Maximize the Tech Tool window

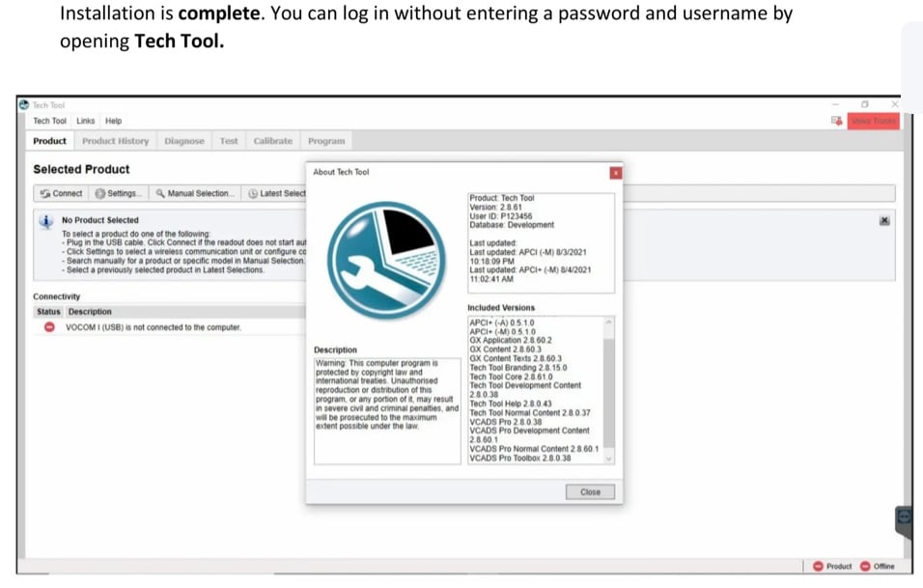(x=865, y=105)
